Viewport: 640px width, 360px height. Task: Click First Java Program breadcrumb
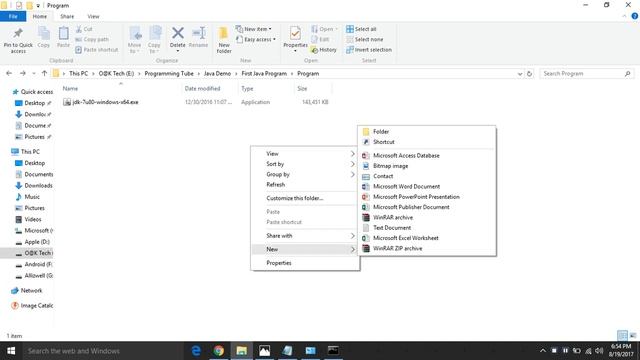[264, 73]
